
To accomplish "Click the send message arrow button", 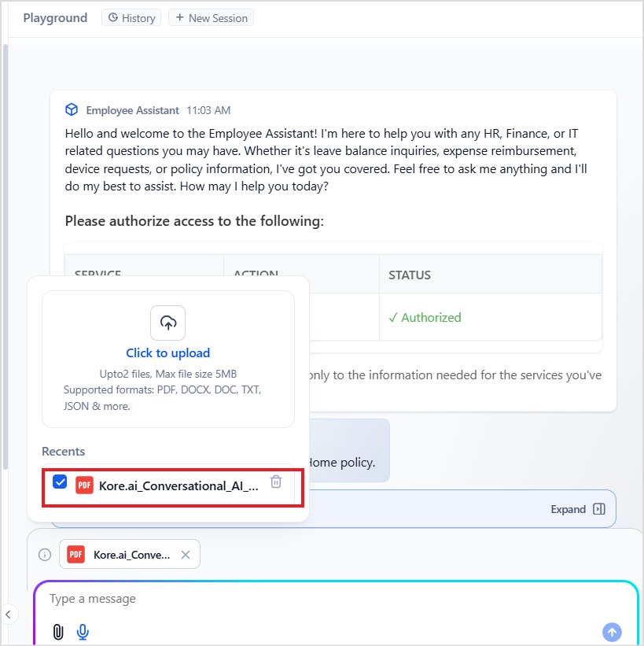I will [x=612, y=632].
